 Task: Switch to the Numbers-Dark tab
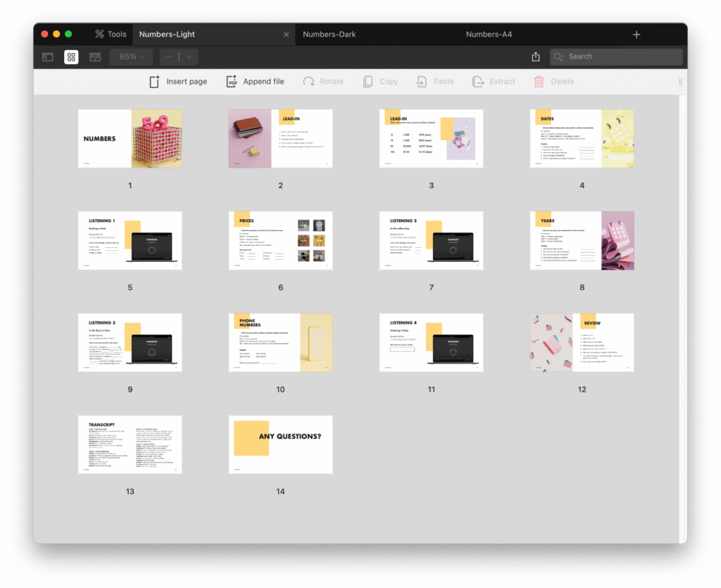pos(329,34)
